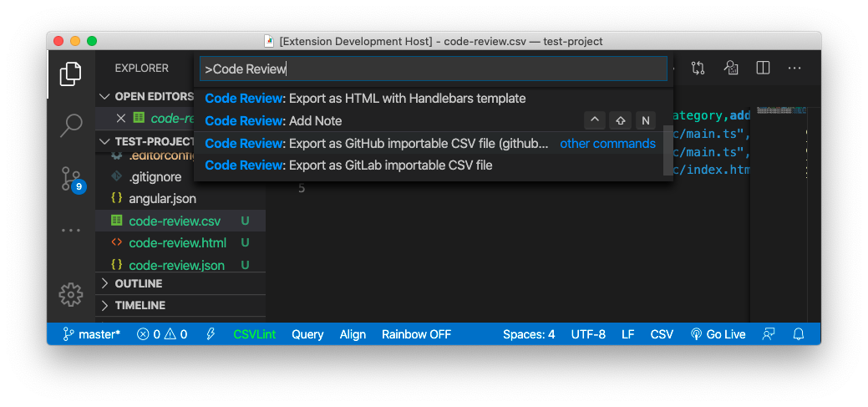The image size is (868, 407).
Task: Open the Search view icon
Action: (x=70, y=125)
